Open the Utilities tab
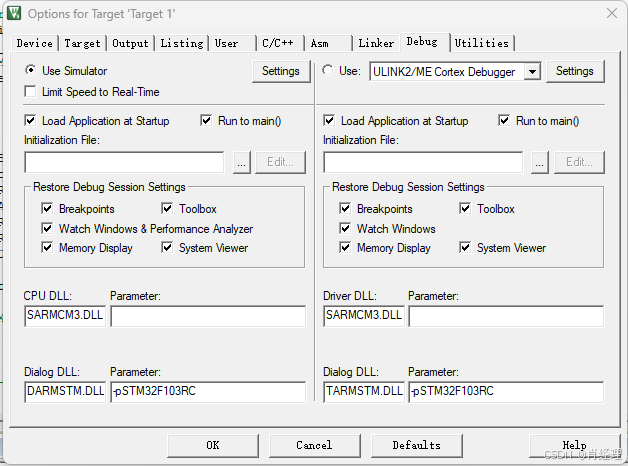The width and height of the screenshot is (628, 466). point(482,43)
